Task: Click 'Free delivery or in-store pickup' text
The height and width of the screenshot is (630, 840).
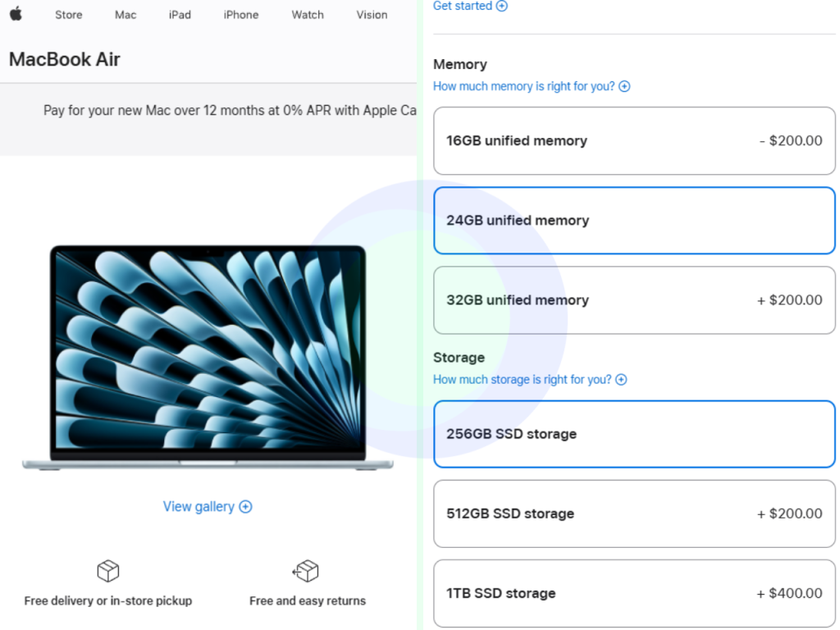Action: (108, 601)
